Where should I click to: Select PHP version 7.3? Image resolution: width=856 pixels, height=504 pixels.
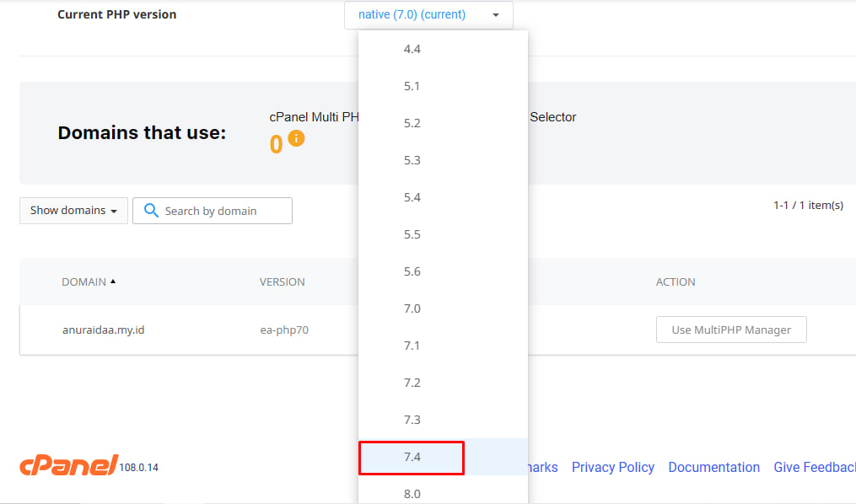pos(443,420)
